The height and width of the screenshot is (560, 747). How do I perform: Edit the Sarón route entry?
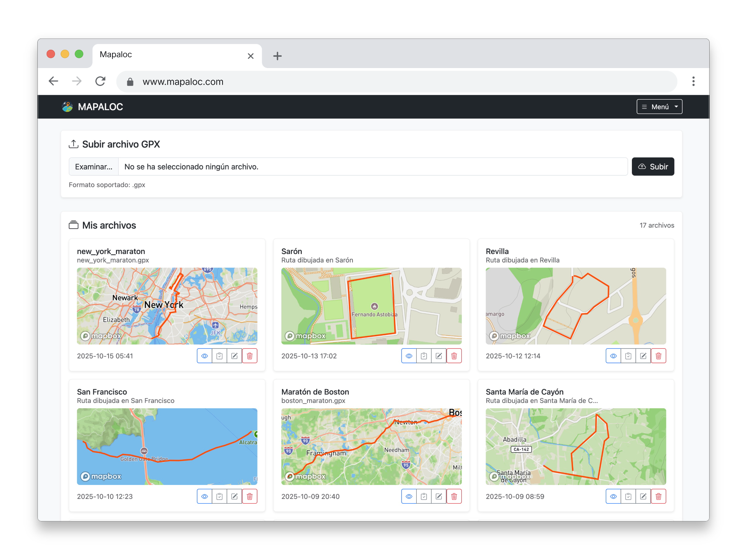click(x=439, y=356)
